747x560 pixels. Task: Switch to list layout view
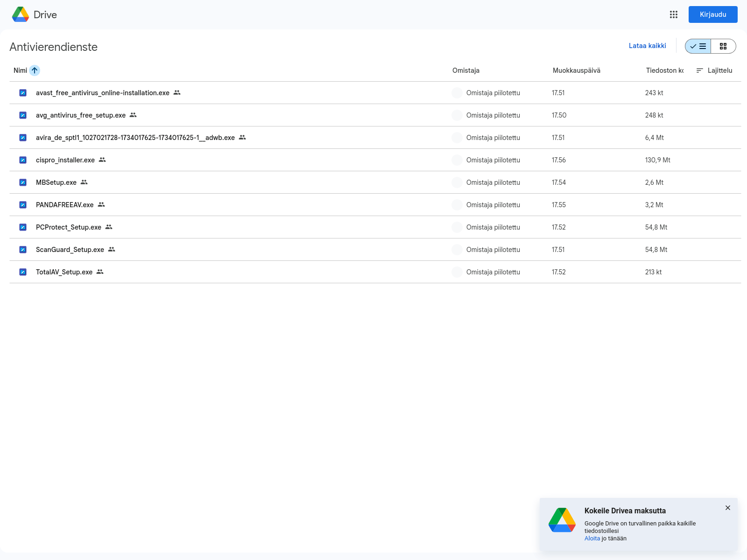[x=698, y=46]
